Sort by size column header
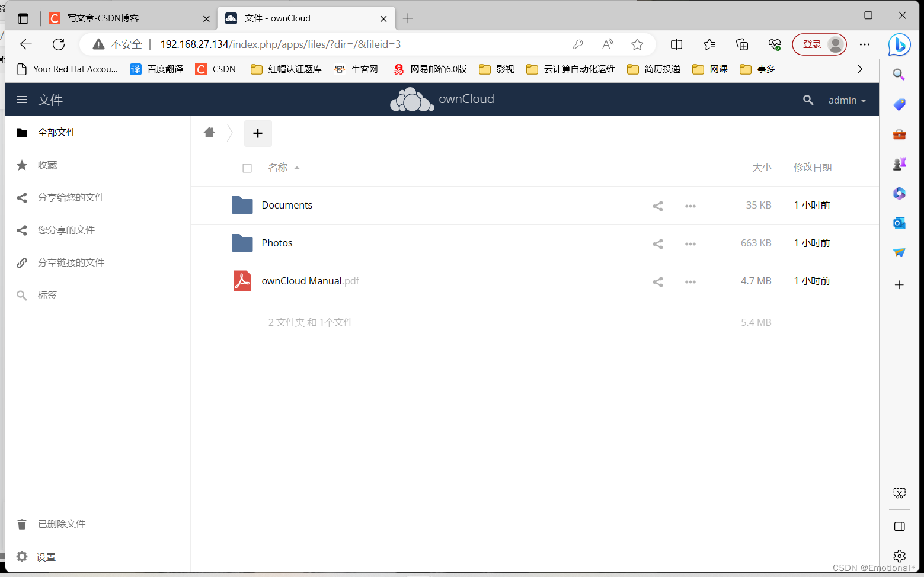The height and width of the screenshot is (577, 924). pos(762,168)
